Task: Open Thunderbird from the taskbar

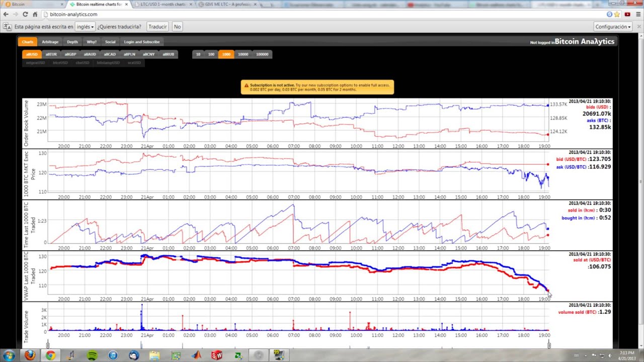Action: (x=134, y=355)
